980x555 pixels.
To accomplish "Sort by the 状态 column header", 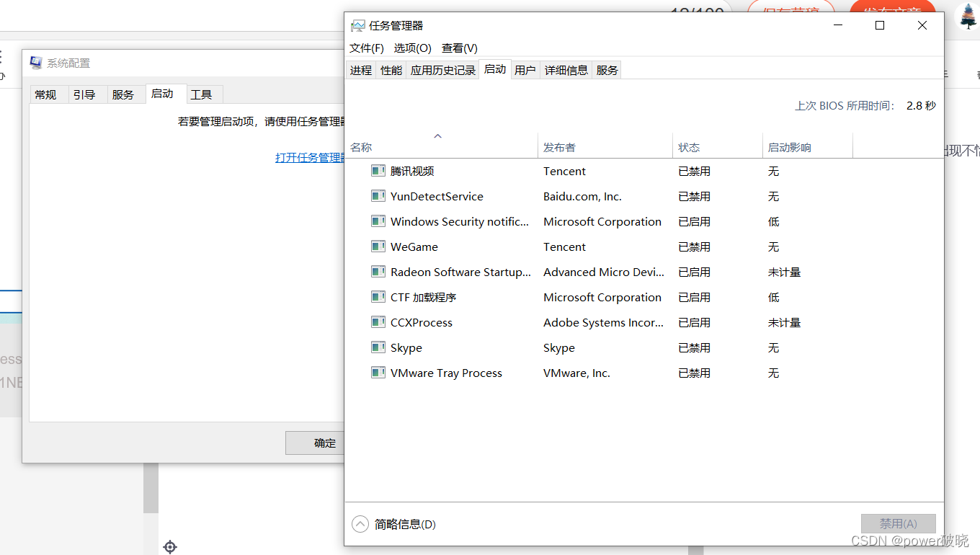I will 717,146.
